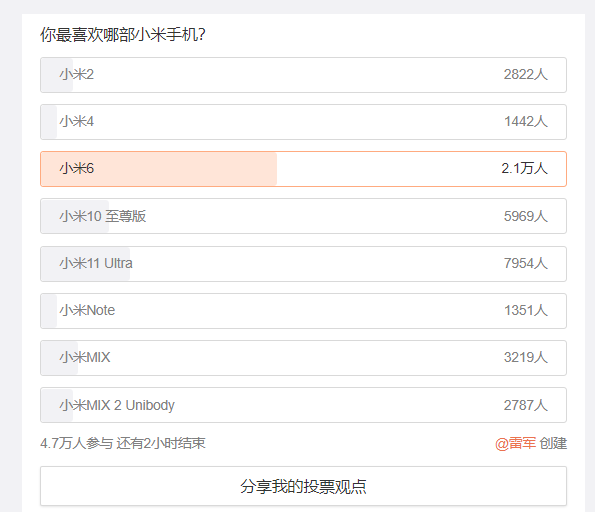This screenshot has height=512, width=595.
Task: Click the 分享我的投票观点 button
Action: [303, 486]
